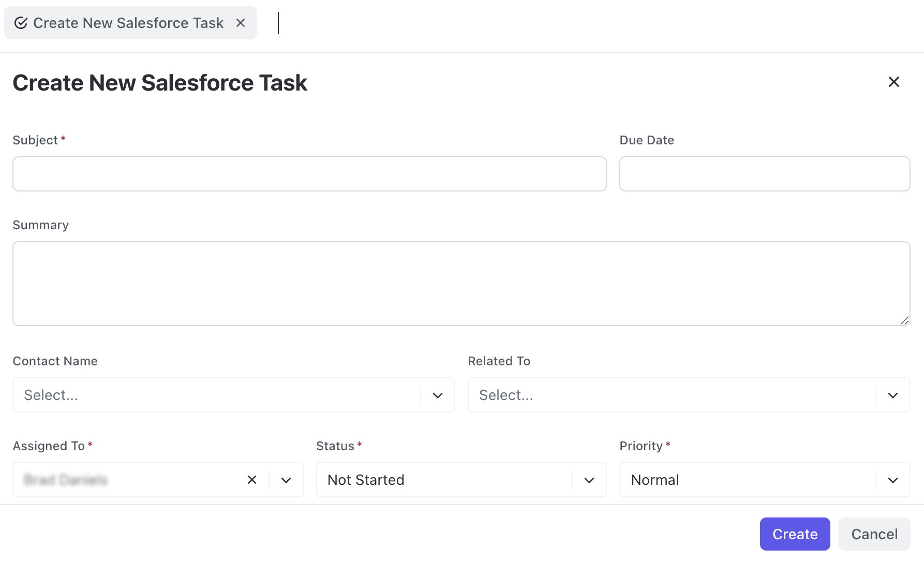Image resolution: width=924 pixels, height=563 pixels.
Task: Expand the Priority dropdown chevron
Action: (x=892, y=480)
